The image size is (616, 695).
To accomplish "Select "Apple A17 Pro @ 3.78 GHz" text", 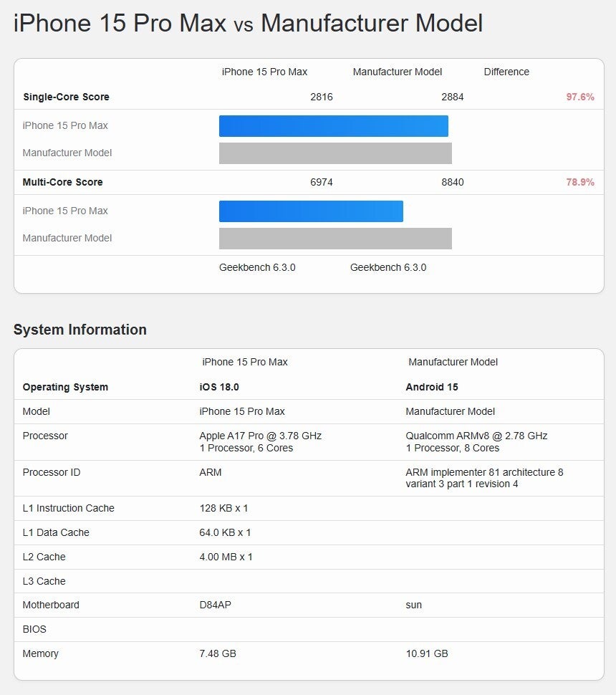I will point(261,436).
